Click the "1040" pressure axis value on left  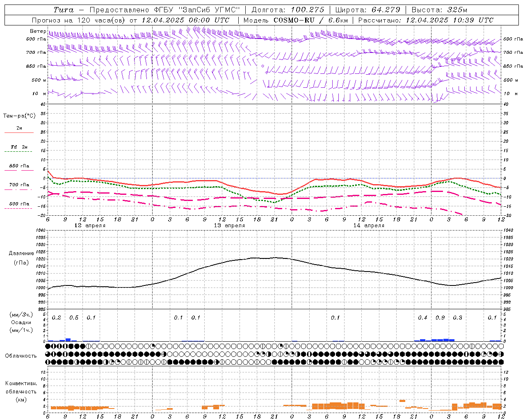coord(40,231)
